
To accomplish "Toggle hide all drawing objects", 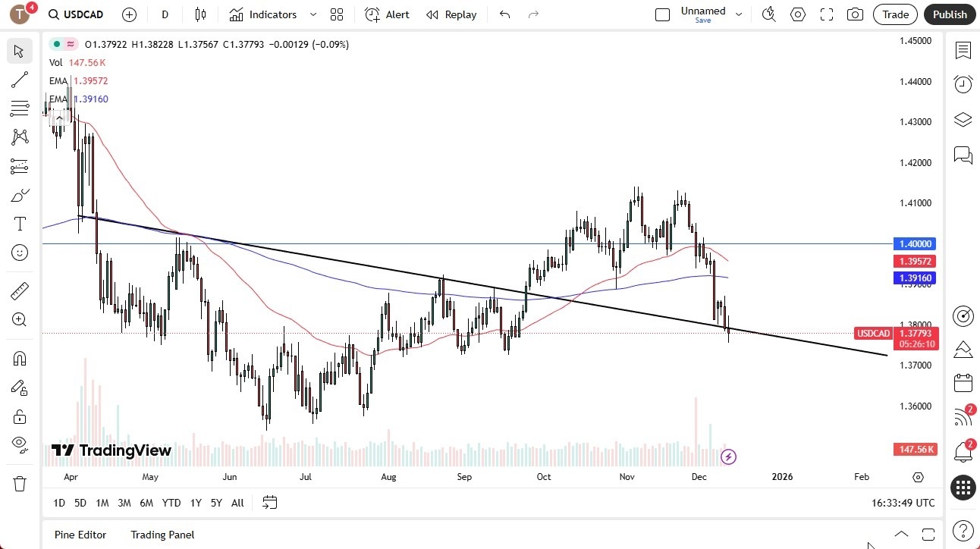I will tap(19, 444).
